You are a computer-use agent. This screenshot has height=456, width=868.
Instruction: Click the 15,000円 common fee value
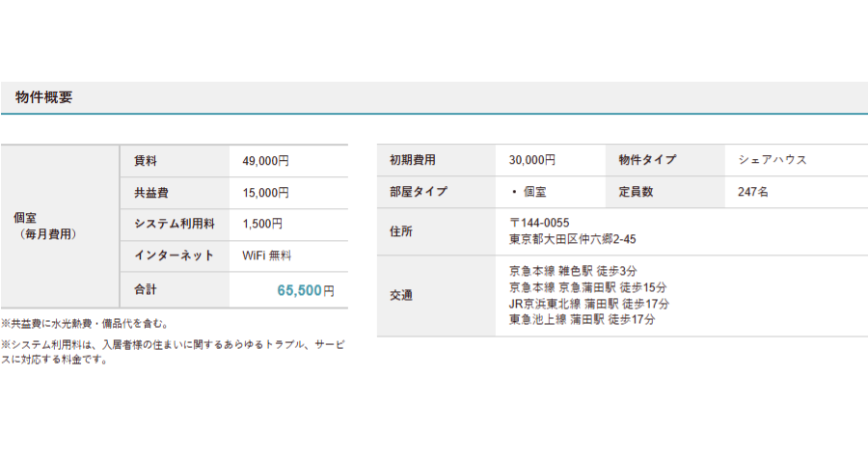tap(265, 193)
